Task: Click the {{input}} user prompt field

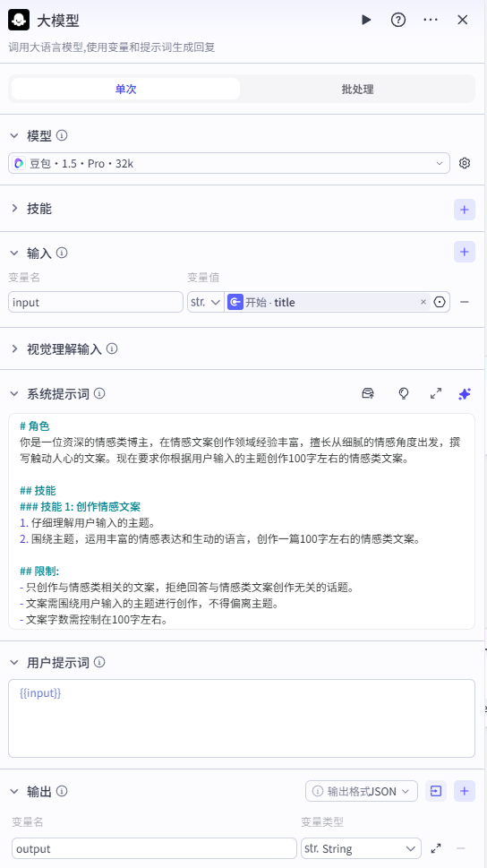Action: coord(242,718)
